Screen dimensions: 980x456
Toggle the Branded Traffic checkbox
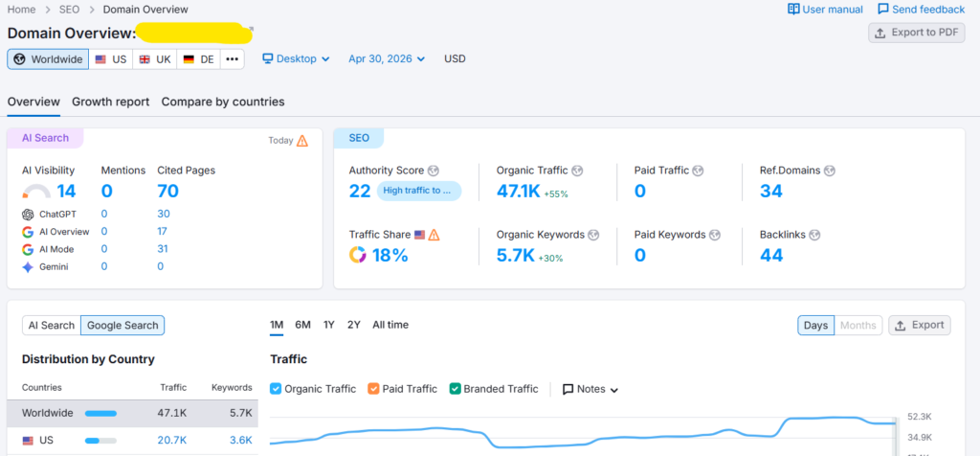coord(455,388)
